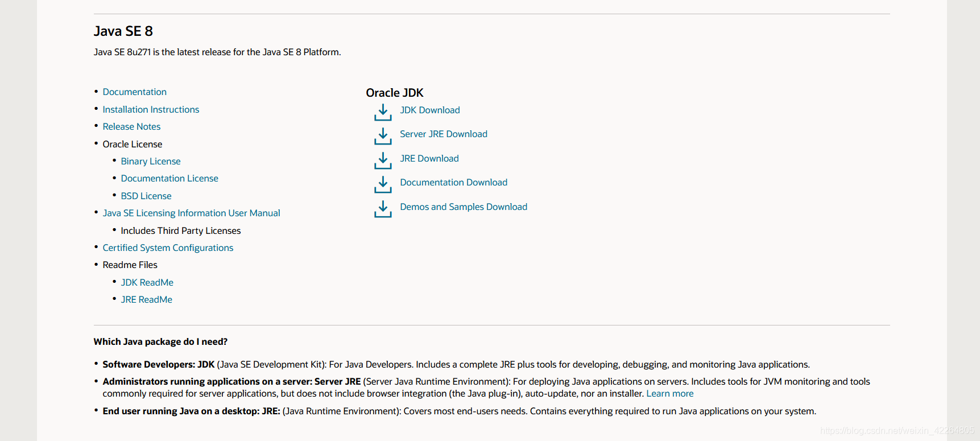Open the Binary License link
Screen dimensions: 980x441
tap(151, 161)
